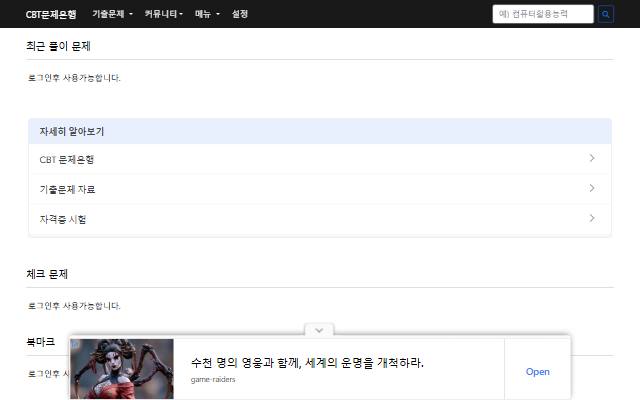The width and height of the screenshot is (640, 400).
Task: Open the CBT문제은행 home logo link
Action: pos(51,14)
